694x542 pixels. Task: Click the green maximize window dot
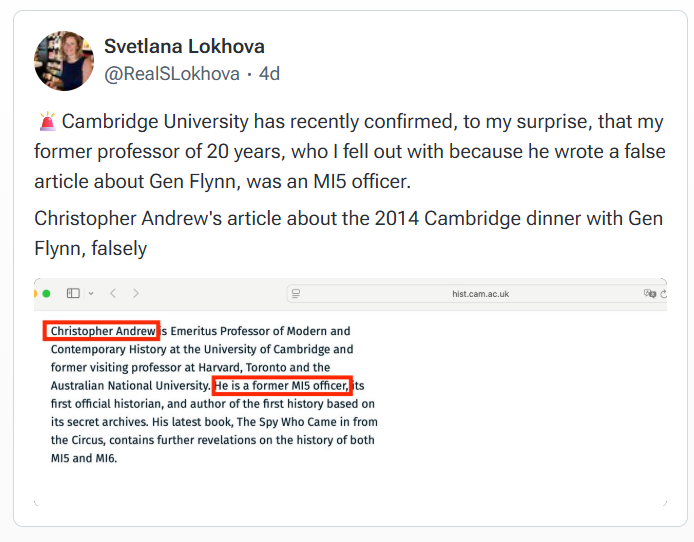coord(47,293)
